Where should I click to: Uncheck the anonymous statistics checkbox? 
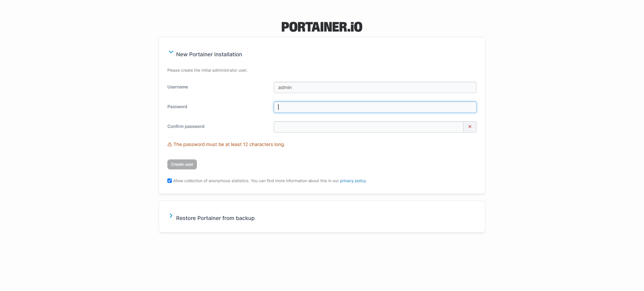pyautogui.click(x=170, y=181)
